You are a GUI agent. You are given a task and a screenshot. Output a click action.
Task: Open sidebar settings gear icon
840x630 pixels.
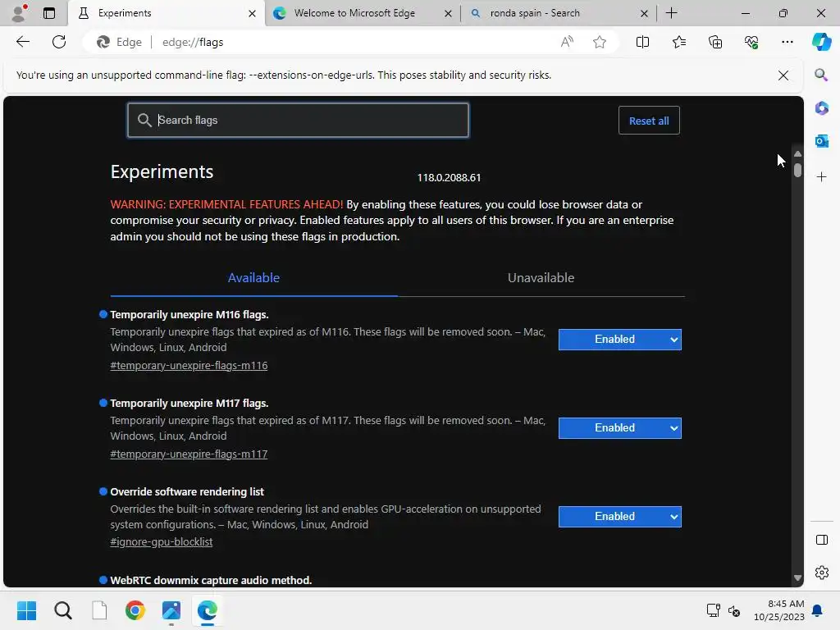click(x=822, y=573)
